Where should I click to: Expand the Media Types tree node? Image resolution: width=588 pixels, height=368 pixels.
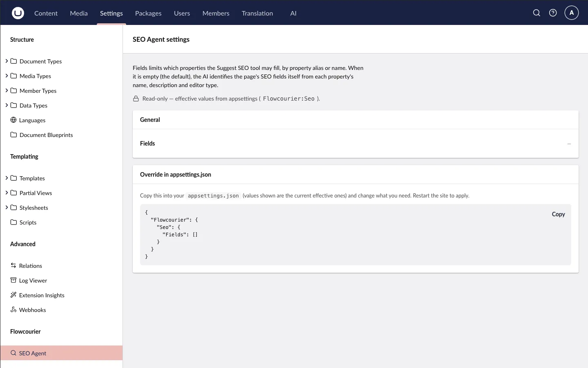(x=7, y=76)
